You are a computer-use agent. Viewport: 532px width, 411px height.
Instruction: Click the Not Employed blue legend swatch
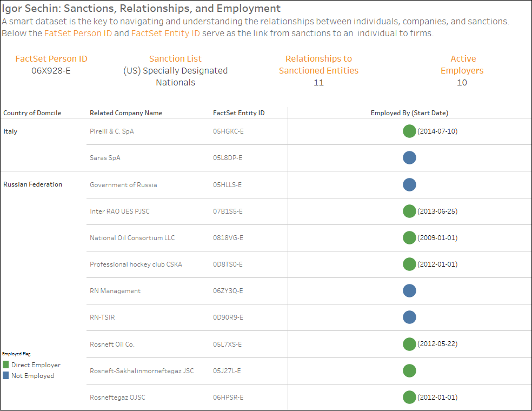tap(6, 376)
